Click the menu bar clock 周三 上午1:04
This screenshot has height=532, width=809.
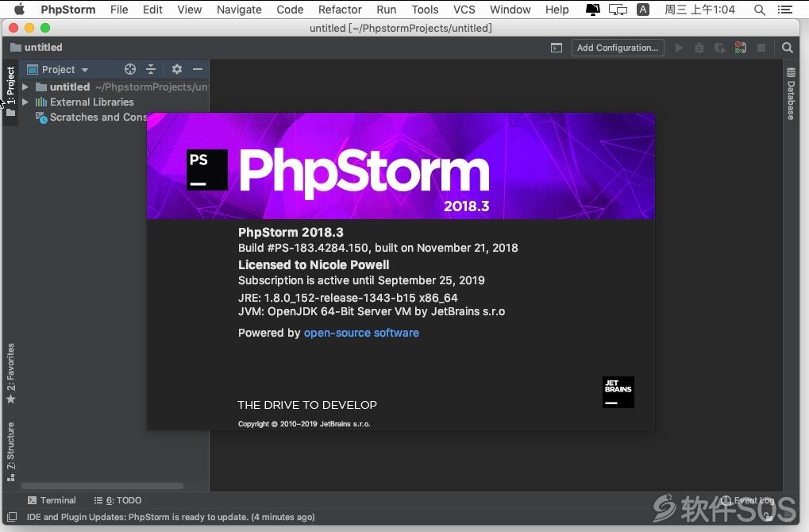click(699, 10)
